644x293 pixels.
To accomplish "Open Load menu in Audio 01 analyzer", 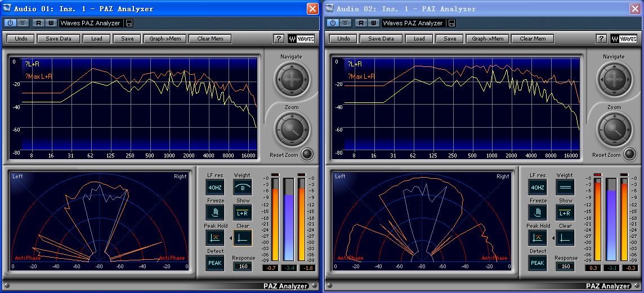I will pos(97,39).
